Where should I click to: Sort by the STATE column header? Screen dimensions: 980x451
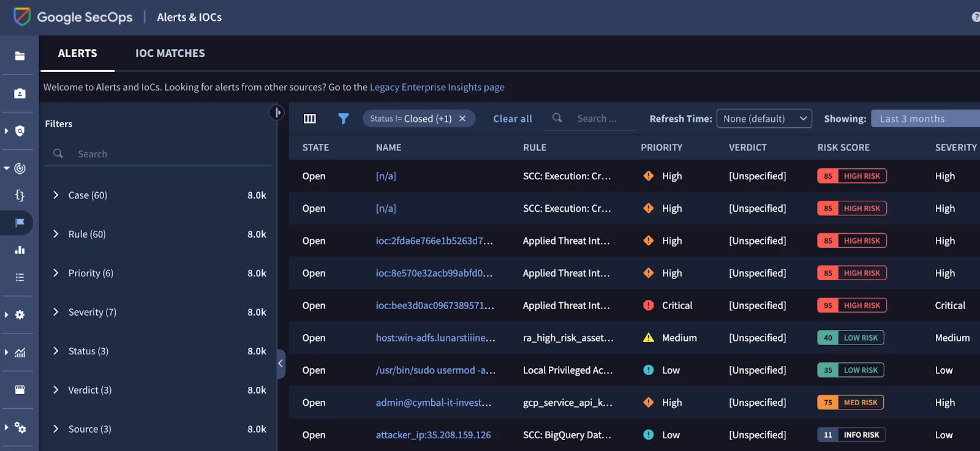point(315,147)
